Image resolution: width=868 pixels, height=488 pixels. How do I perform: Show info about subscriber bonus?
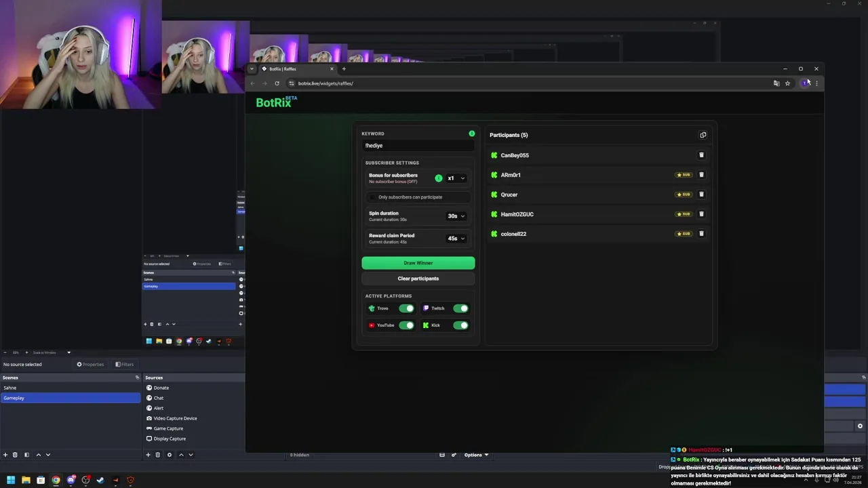coord(438,178)
